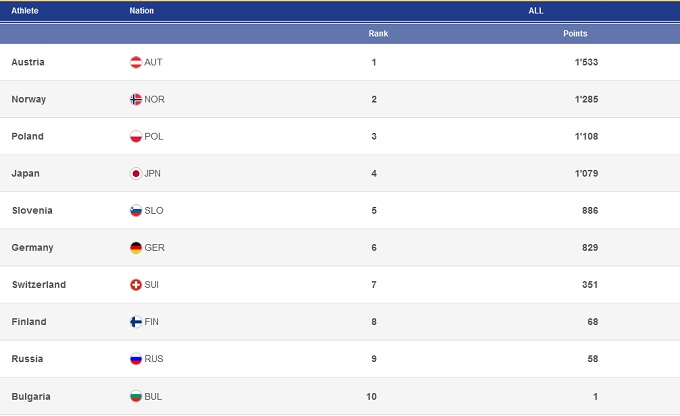Open the Switzerland team link
The image size is (680, 416).
point(38,284)
